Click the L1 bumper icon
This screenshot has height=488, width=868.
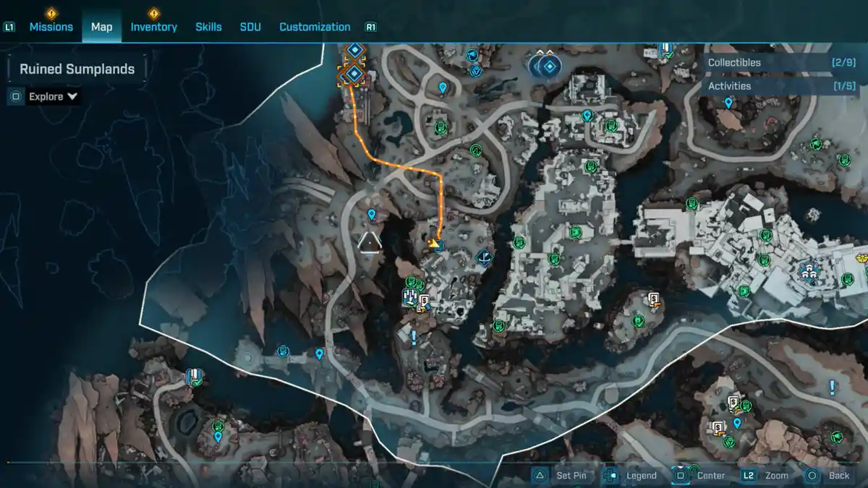point(9,27)
